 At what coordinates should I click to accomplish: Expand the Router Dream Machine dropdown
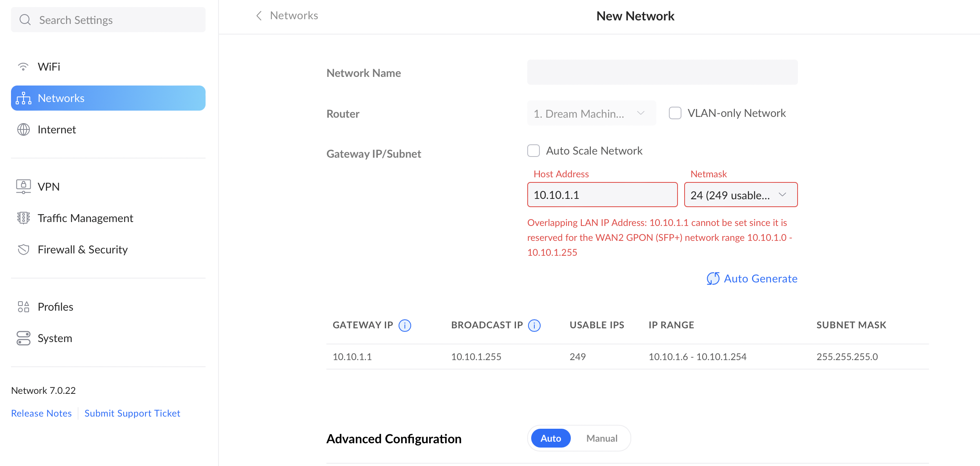[x=591, y=113]
